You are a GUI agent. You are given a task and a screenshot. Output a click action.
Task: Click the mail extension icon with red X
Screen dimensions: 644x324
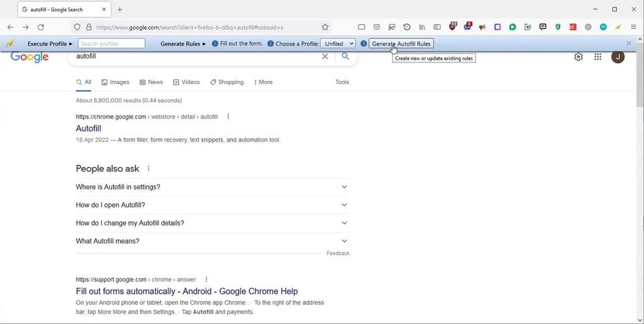[468, 26]
